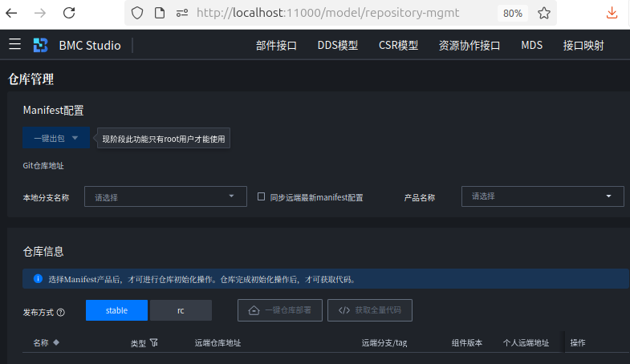Open the 产品名称 dropdown

(542, 196)
